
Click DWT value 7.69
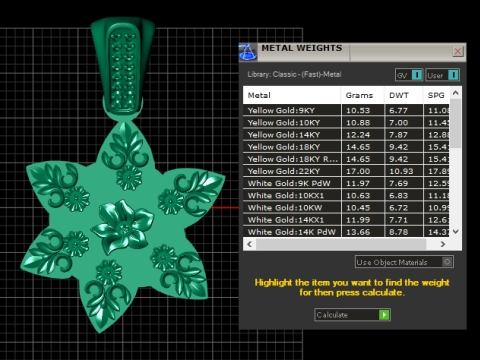click(x=398, y=183)
